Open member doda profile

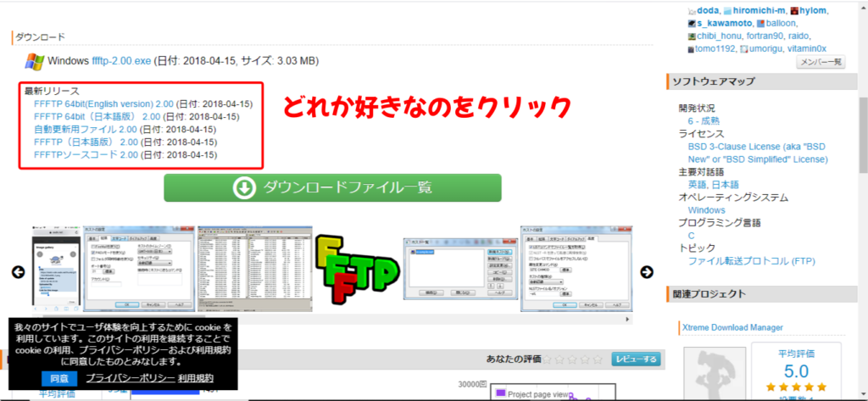[707, 10]
